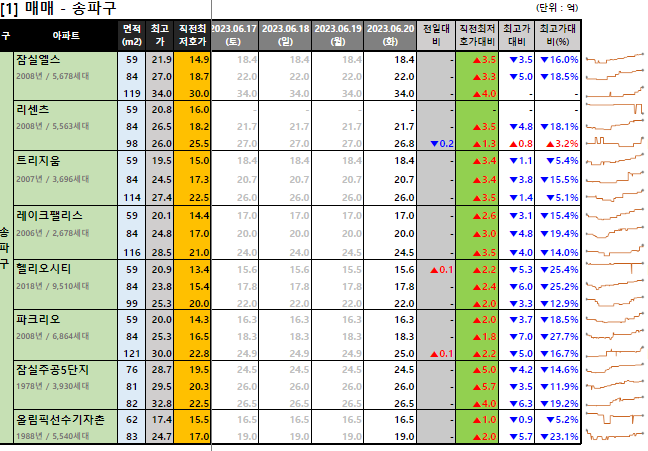Select the apartment name '잠실엘스'
Image resolution: width=648 pixels, height=451 pixels.
click(x=38, y=60)
